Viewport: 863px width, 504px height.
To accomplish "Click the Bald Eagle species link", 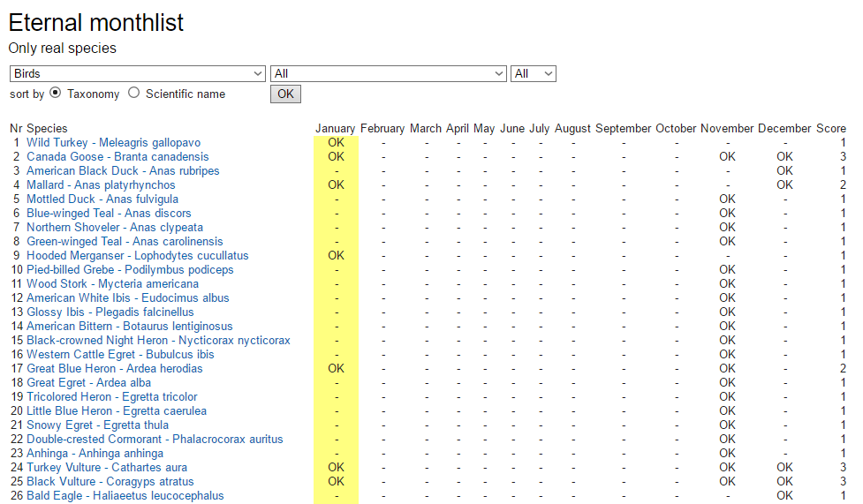I will (125, 495).
